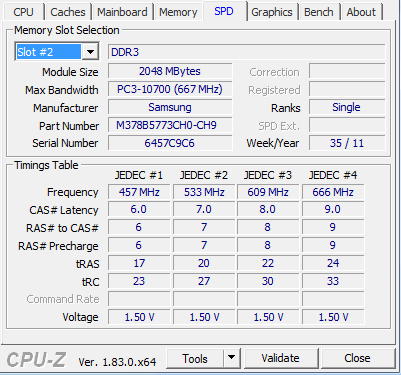The width and height of the screenshot is (401, 375).
Task: Select the 609 MHz frequency cell
Action: (268, 192)
